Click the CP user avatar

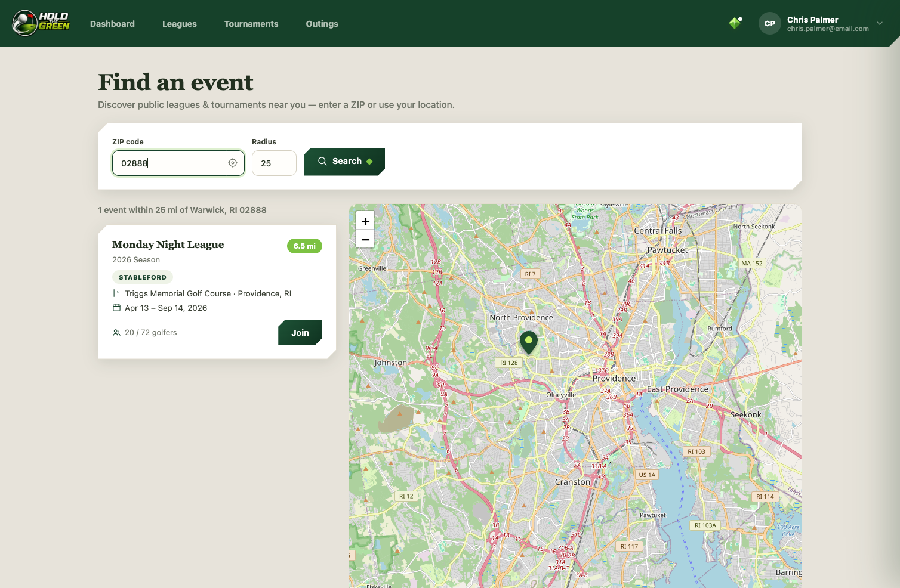pos(770,24)
